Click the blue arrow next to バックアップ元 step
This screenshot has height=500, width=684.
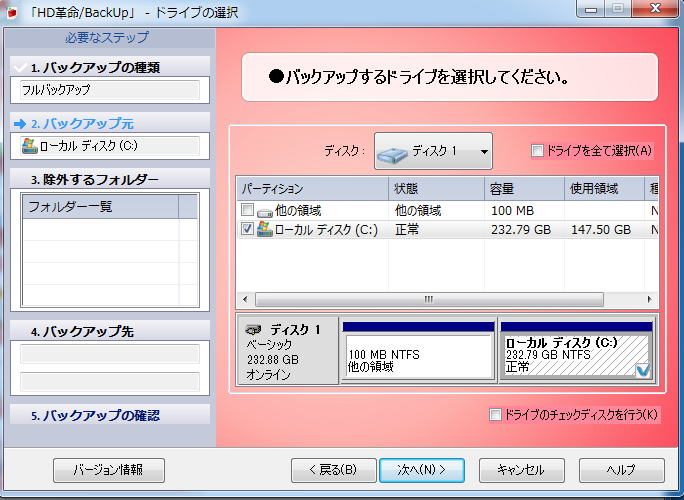19,124
